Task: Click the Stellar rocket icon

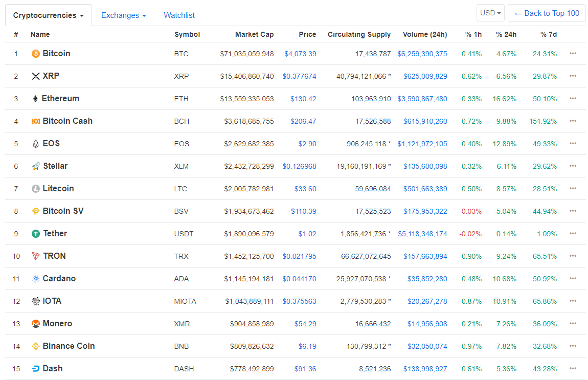Action: point(35,166)
